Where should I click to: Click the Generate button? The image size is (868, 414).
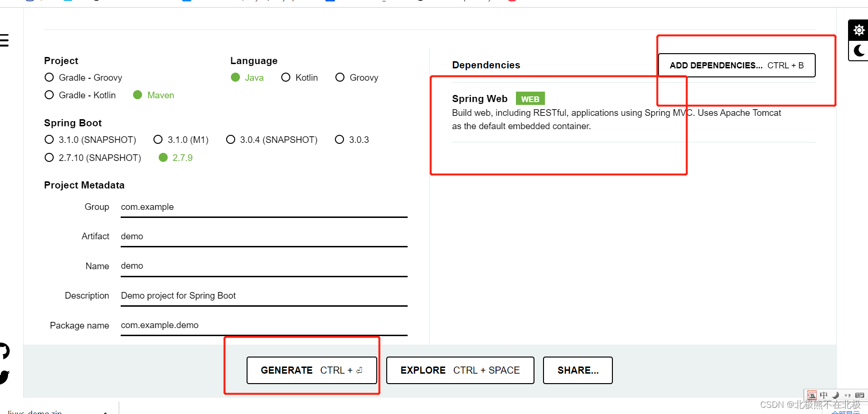click(312, 370)
